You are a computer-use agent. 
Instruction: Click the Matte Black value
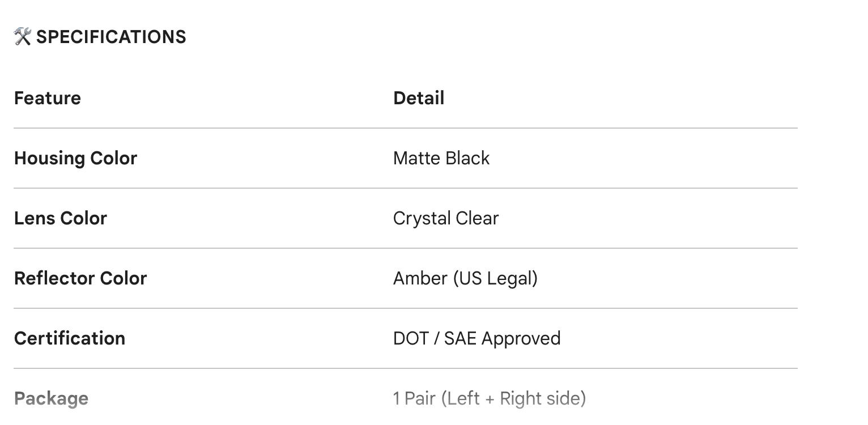point(441,158)
